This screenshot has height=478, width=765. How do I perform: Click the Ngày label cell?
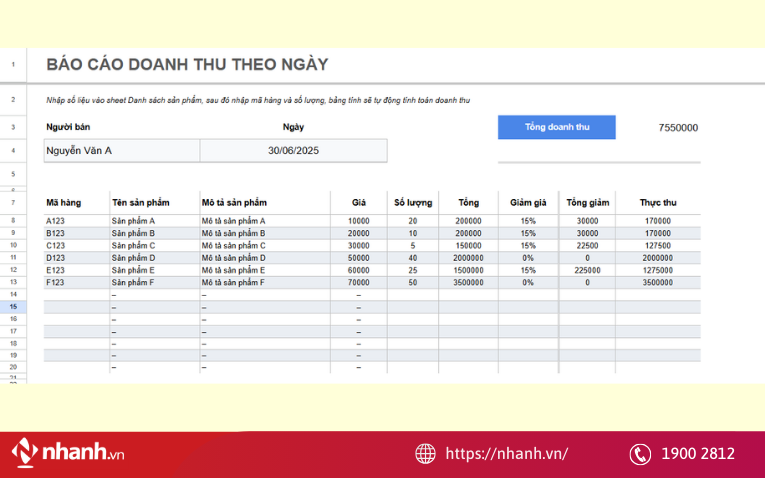point(293,127)
